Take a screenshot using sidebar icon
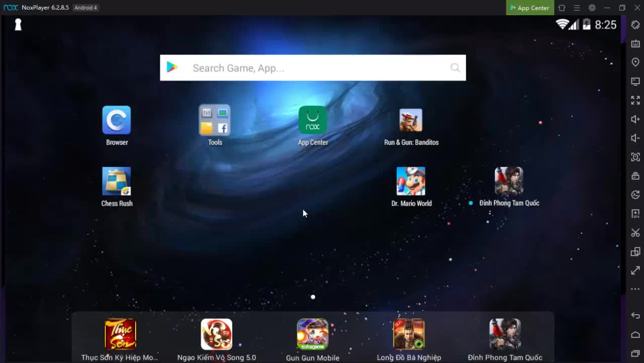The width and height of the screenshot is (644, 363). point(635,157)
